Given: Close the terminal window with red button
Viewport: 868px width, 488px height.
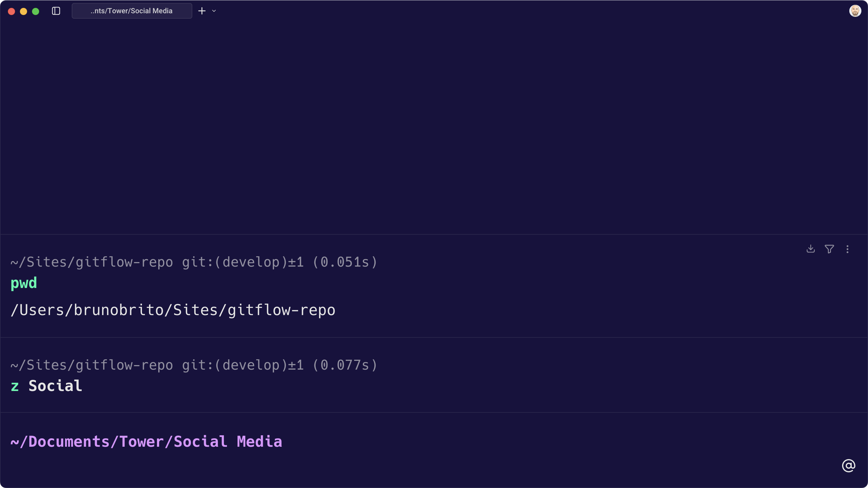Looking at the screenshot, I should (x=11, y=11).
